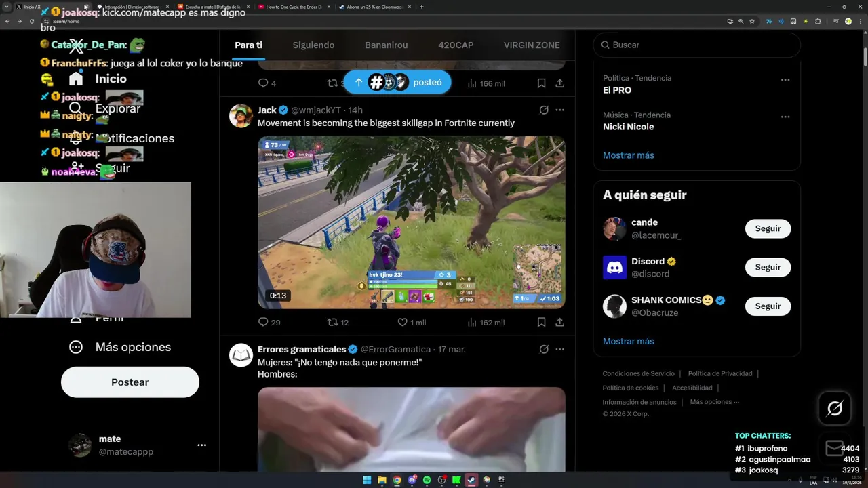Open the floating messages envelope button

coord(834,447)
